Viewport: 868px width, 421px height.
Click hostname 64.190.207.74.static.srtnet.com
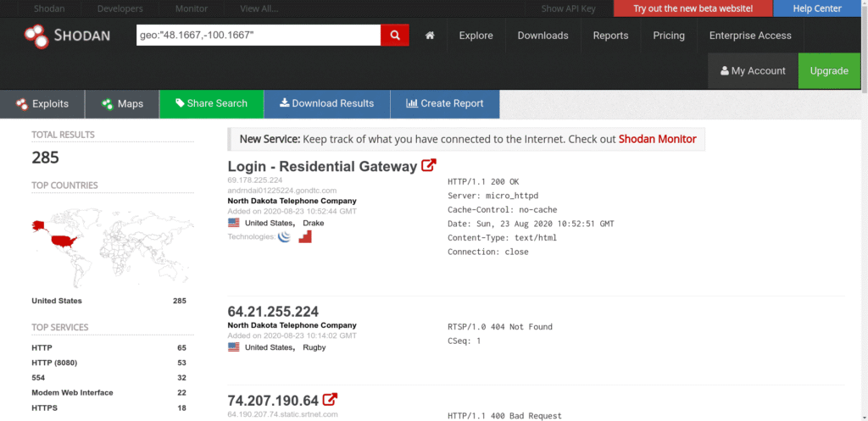tap(282, 414)
